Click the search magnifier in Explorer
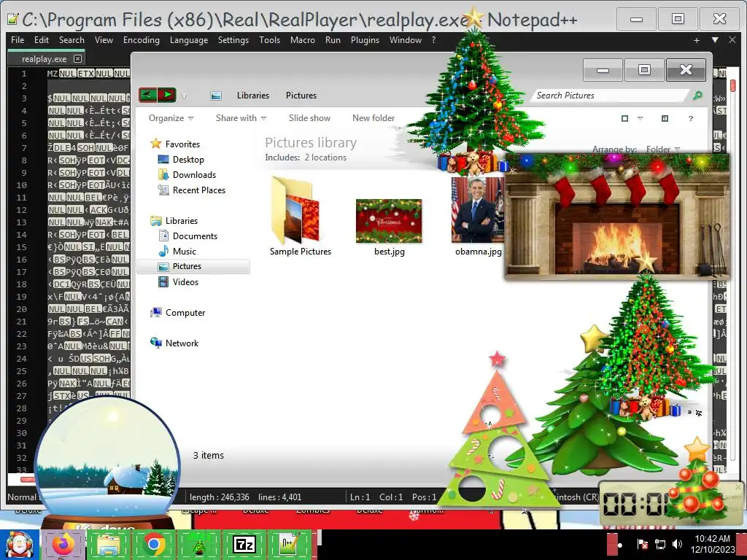 (697, 96)
